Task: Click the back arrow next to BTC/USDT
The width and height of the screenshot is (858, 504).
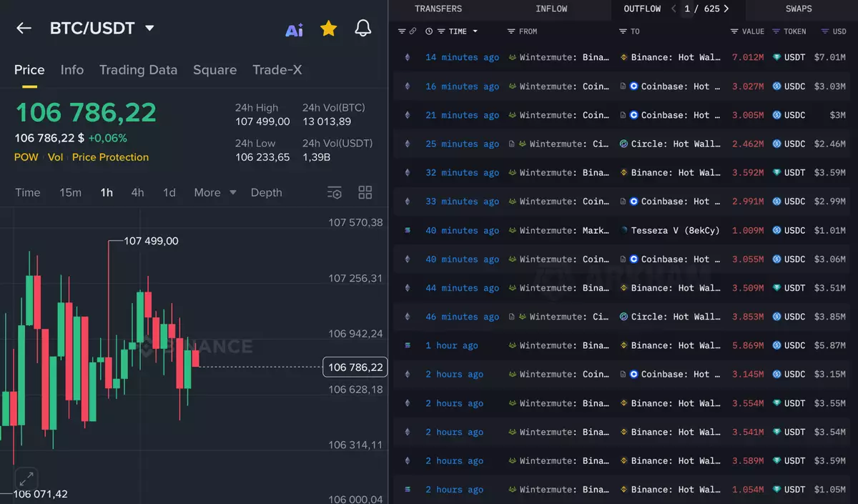Action: point(24,28)
